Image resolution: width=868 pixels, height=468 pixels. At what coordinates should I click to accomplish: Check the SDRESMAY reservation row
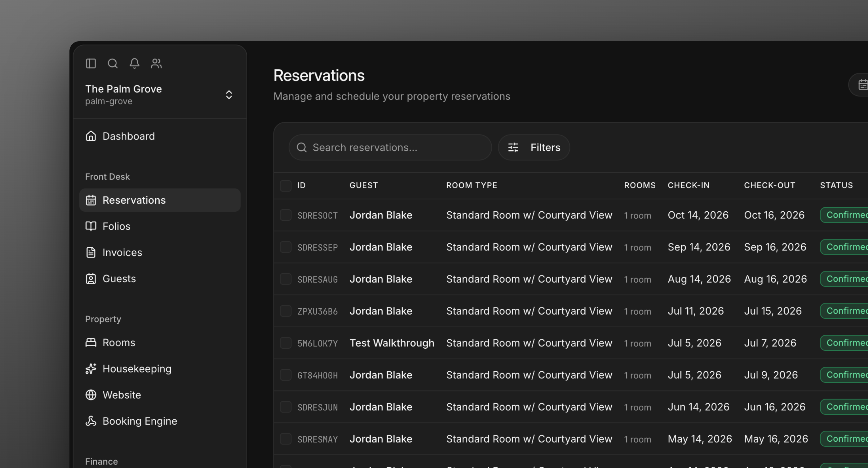286,439
